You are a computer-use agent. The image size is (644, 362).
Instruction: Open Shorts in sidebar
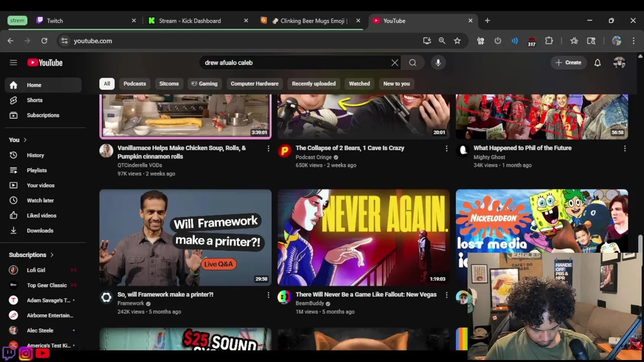click(43, 100)
